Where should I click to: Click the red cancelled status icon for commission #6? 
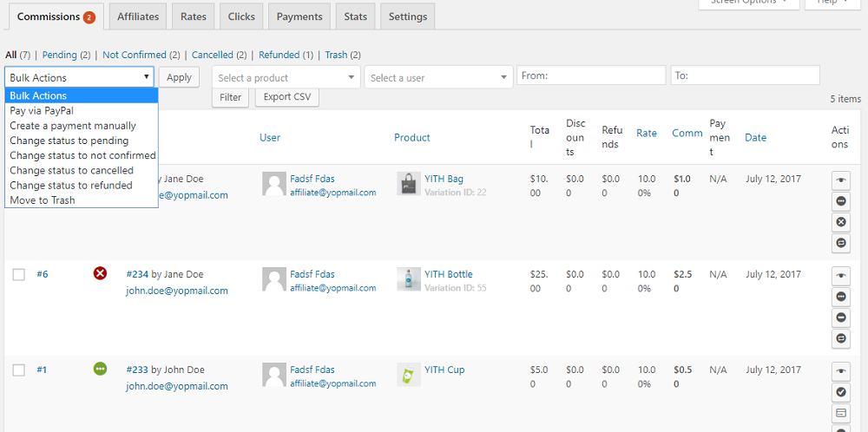(100, 274)
